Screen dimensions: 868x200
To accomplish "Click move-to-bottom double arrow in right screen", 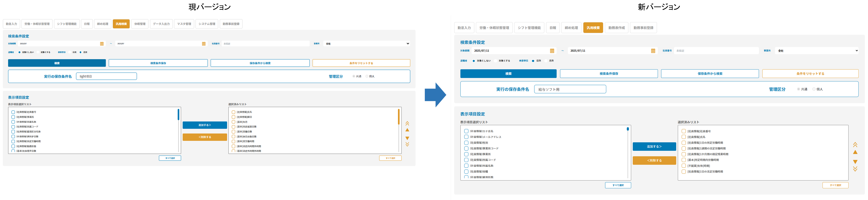I will pos(855,169).
